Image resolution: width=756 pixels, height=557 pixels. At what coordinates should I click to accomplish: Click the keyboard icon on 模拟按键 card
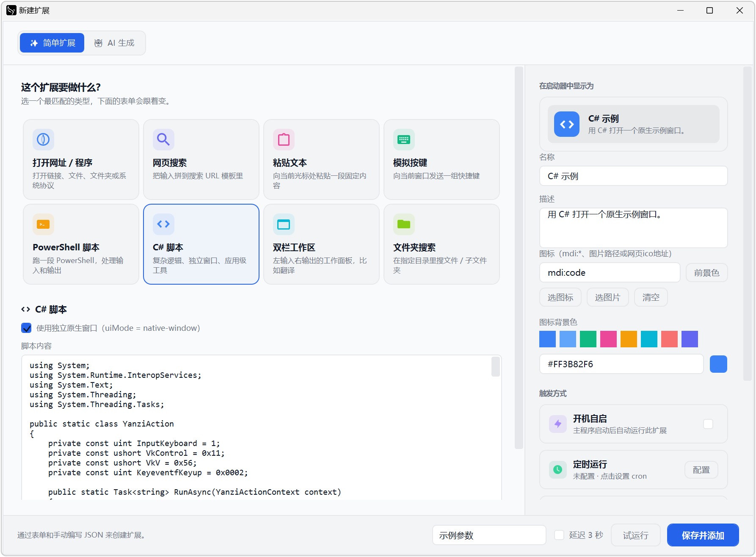point(404,139)
